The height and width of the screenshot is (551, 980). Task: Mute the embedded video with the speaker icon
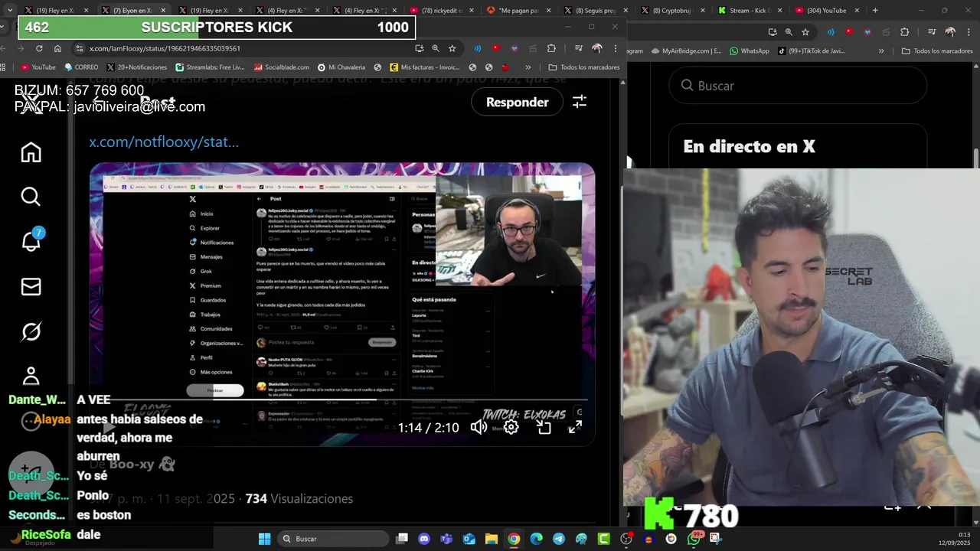[x=479, y=427]
